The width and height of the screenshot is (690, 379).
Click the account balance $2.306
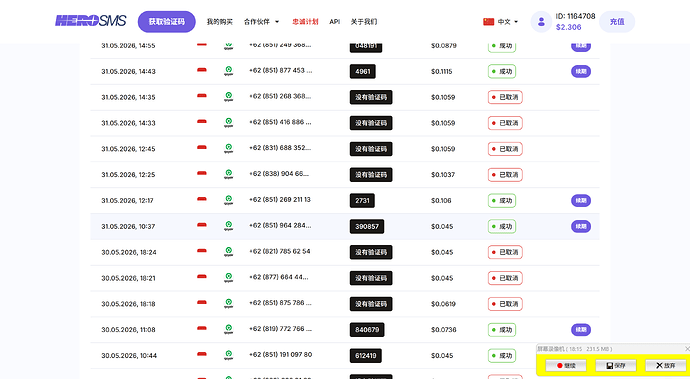[569, 27]
